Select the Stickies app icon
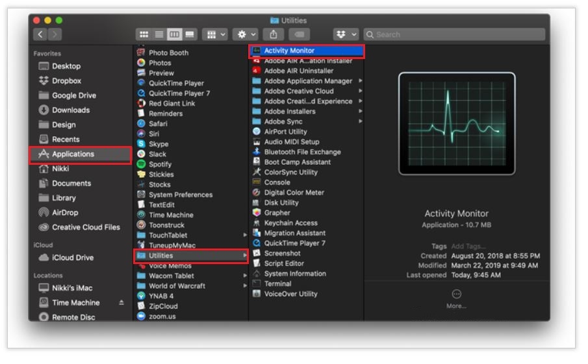This screenshot has width=588, height=364. pos(142,174)
